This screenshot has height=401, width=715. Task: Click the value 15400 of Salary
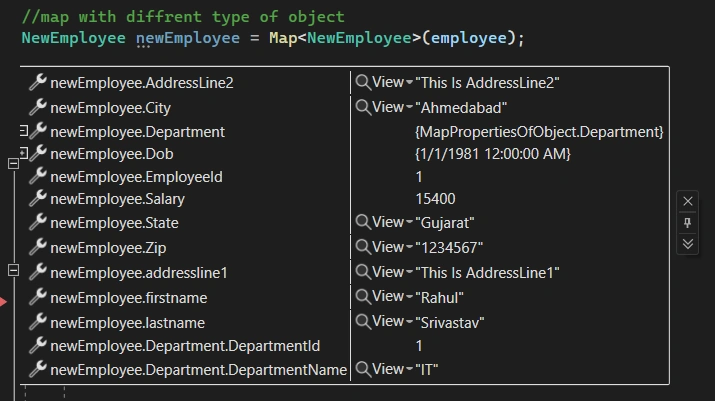click(x=435, y=199)
